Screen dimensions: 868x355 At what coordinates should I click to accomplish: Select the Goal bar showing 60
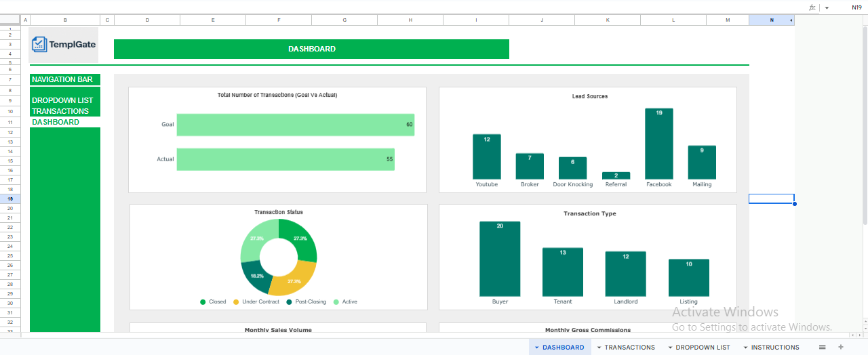pos(296,125)
